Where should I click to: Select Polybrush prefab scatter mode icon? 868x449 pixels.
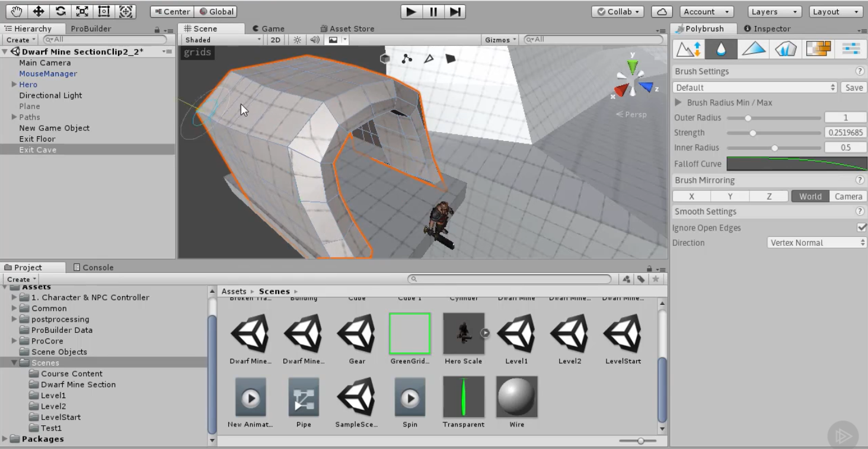[x=786, y=49]
